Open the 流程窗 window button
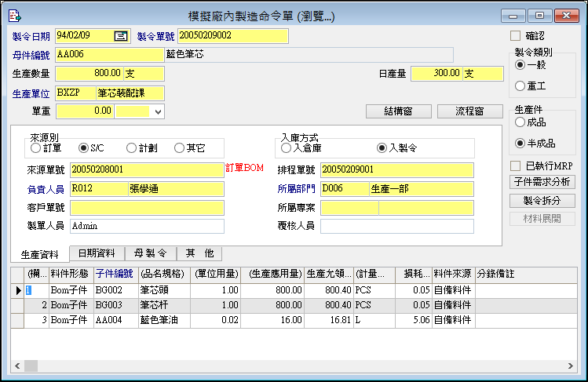Image resolution: width=588 pixels, height=382 pixels. coord(469,111)
